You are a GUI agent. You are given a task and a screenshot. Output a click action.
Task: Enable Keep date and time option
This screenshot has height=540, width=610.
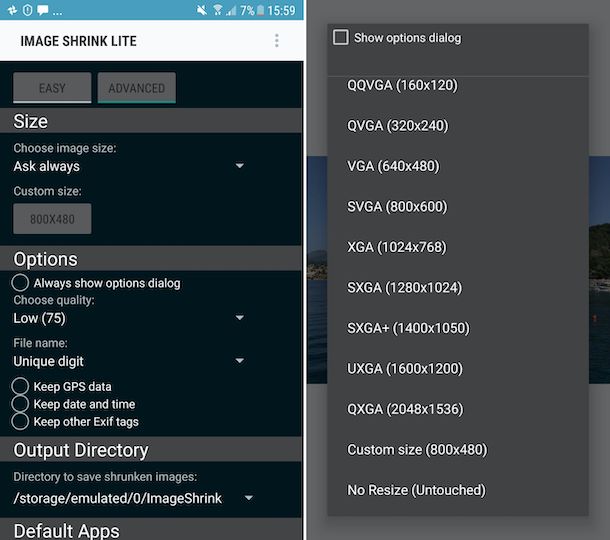[74, 404]
